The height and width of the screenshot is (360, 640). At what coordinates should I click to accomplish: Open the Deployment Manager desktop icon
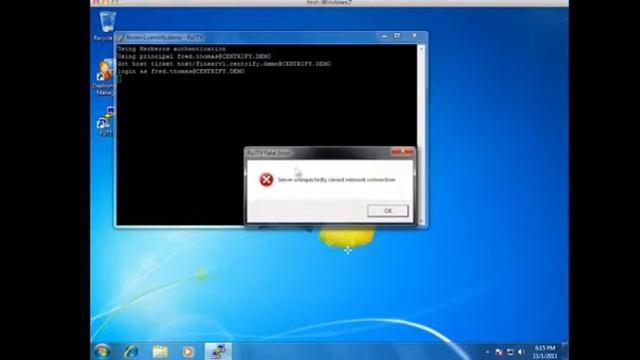click(104, 78)
